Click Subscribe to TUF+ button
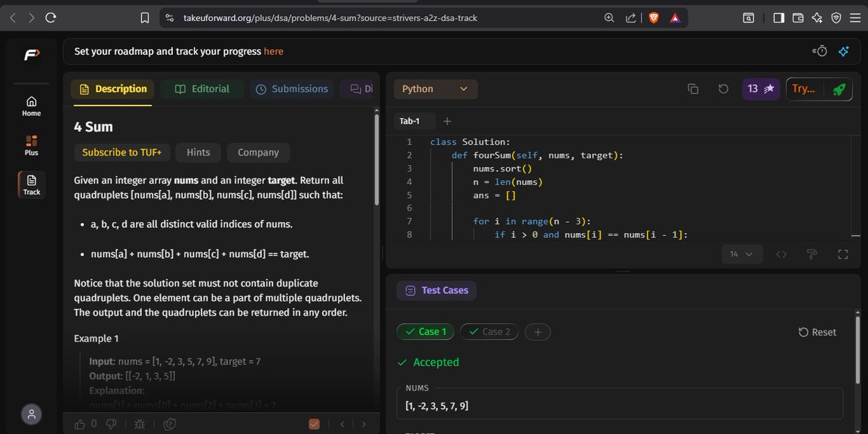 coord(121,153)
